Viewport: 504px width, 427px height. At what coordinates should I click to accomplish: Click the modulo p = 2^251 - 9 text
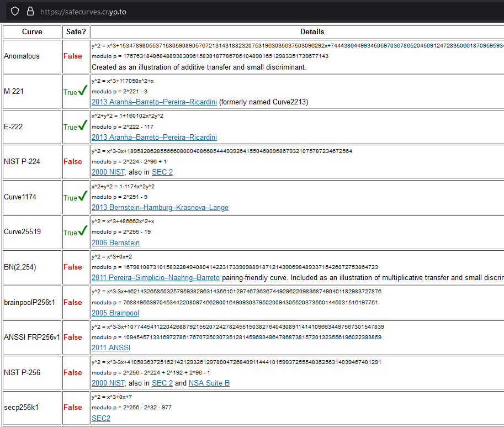tap(120, 197)
